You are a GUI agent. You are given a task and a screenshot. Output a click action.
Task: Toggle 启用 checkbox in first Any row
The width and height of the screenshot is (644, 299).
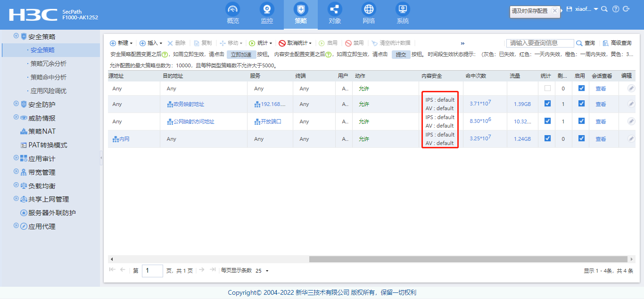pyautogui.click(x=581, y=88)
